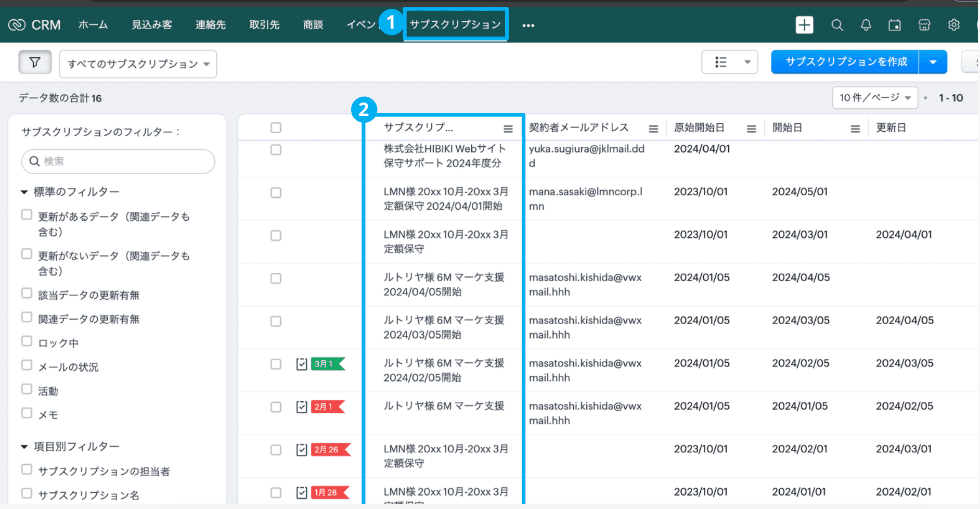The image size is (980, 509).
Task: Click the task icon beside 2月26 tag
Action: tap(302, 449)
